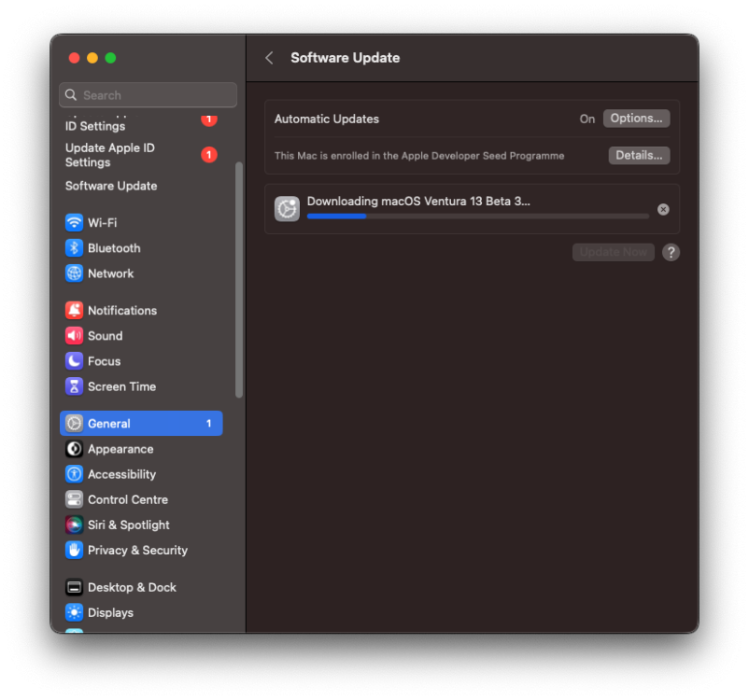Open Developer Seed Programme Details
The width and height of the screenshot is (749, 700).
point(639,156)
